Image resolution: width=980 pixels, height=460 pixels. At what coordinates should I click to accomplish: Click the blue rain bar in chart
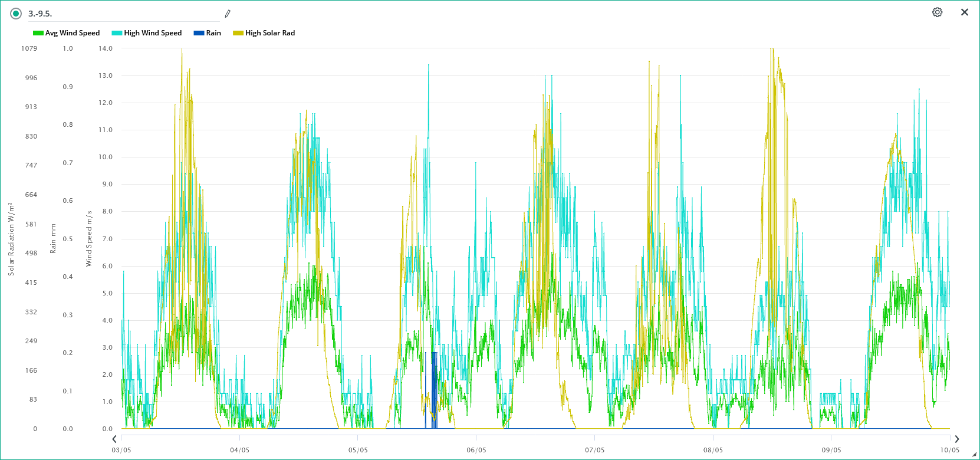[434, 389]
